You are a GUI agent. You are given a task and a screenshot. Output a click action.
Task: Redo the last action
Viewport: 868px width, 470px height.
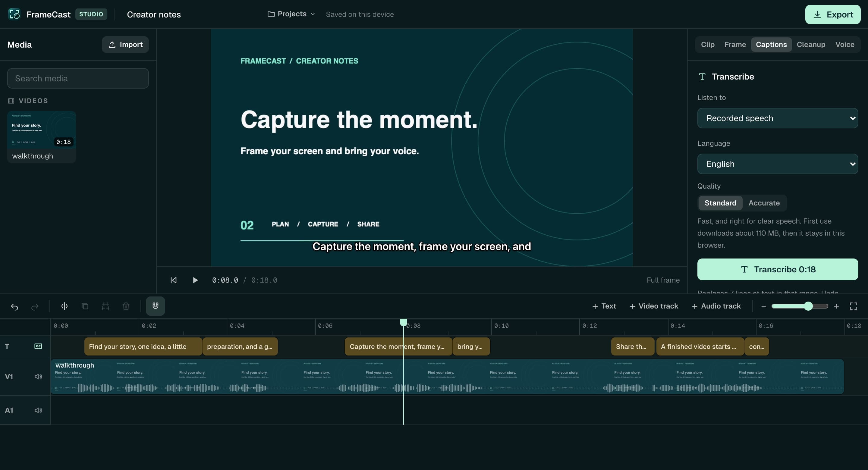(35, 306)
